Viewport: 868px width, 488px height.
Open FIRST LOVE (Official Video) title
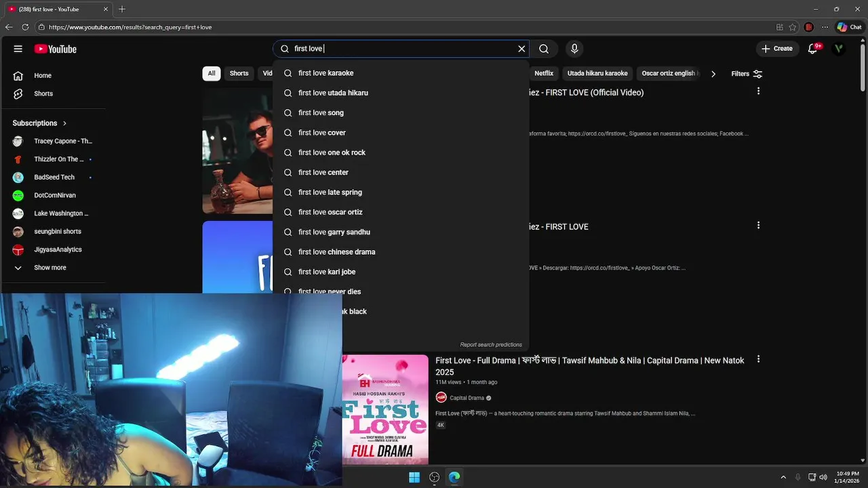click(x=586, y=92)
